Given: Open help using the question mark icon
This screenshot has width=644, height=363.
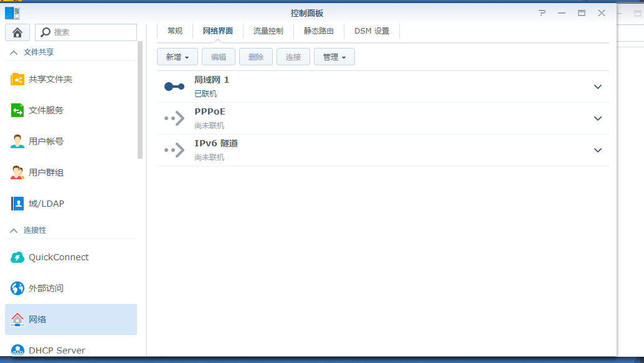Looking at the screenshot, I should tap(541, 12).
